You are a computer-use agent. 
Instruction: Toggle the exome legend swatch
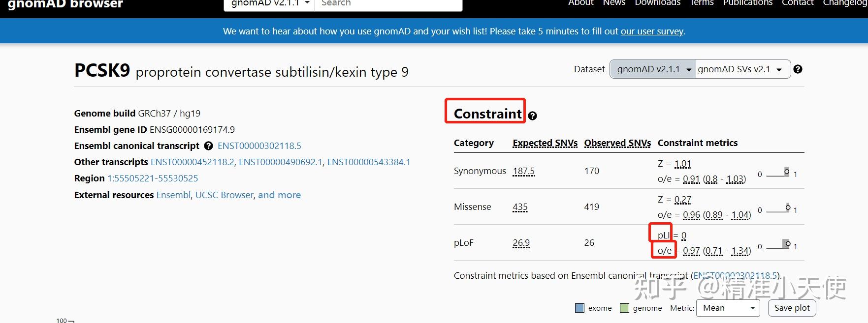[x=580, y=308]
